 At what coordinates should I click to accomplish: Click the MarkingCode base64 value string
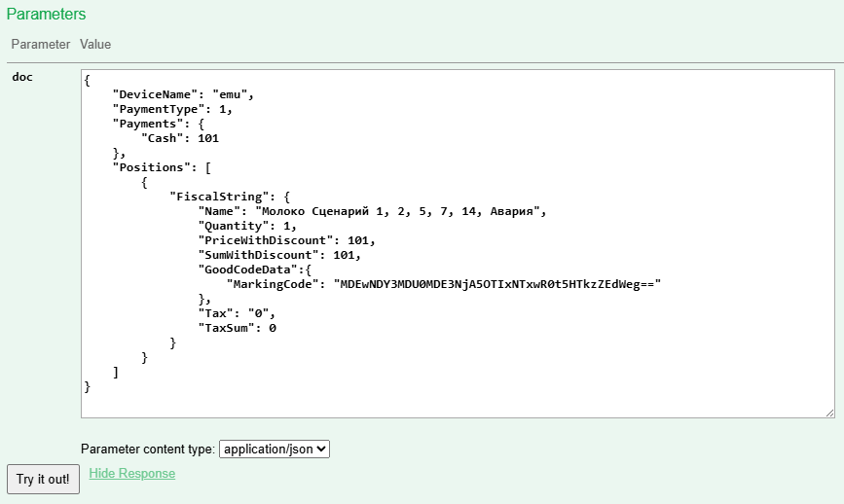(x=496, y=284)
